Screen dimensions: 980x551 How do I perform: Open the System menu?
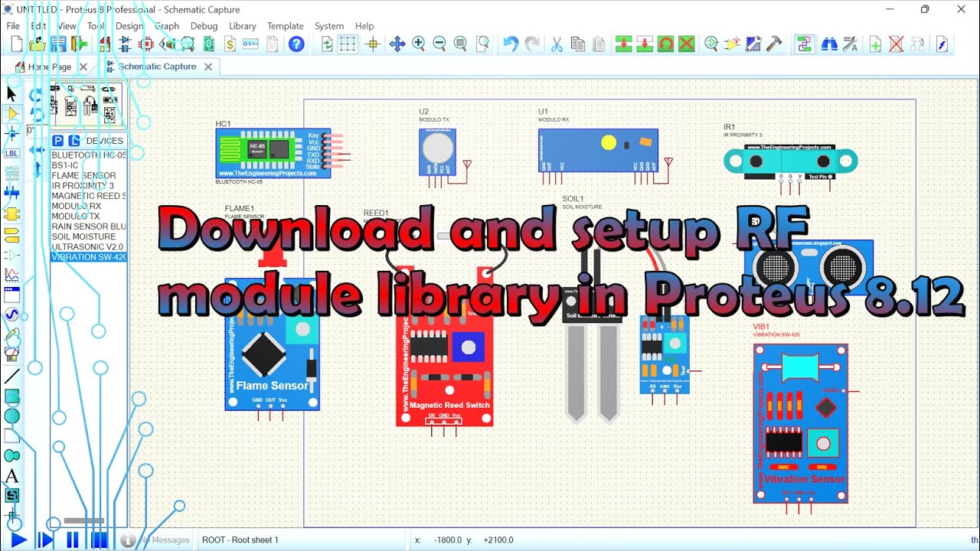329,26
